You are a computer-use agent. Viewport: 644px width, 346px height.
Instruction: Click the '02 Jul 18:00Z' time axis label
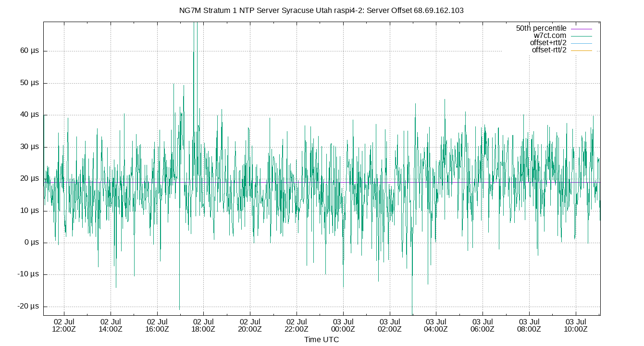pyautogui.click(x=203, y=325)
